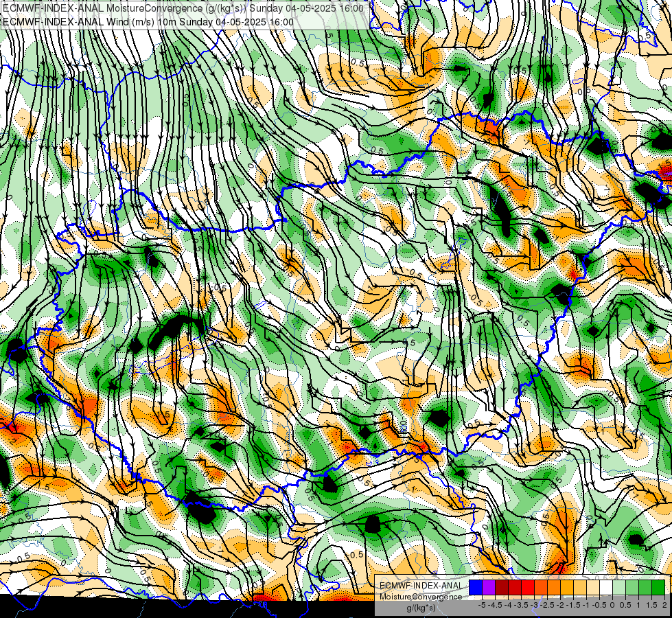Click the purple swatch in the legend
Viewport: 672px width, 618px height.
click(x=489, y=587)
